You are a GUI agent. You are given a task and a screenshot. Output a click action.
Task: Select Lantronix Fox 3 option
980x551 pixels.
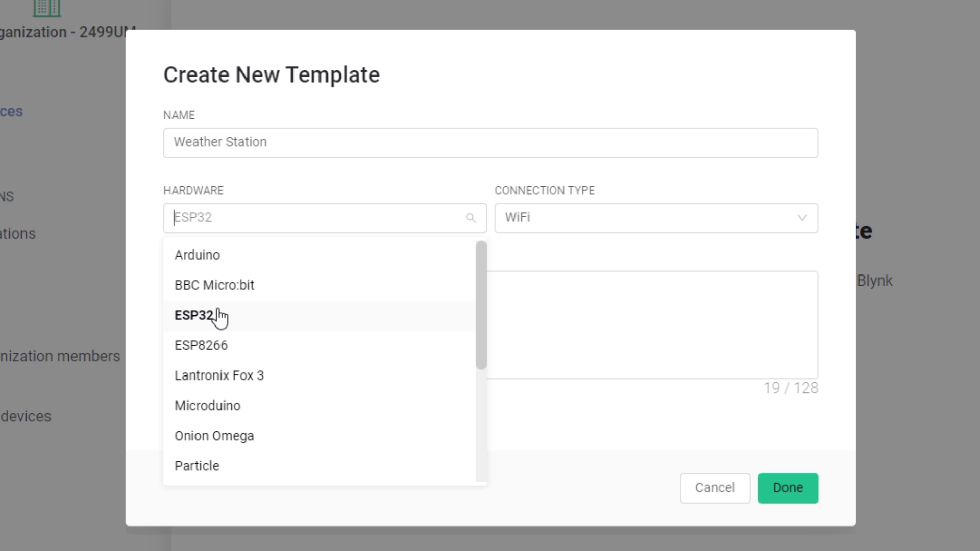tap(219, 375)
